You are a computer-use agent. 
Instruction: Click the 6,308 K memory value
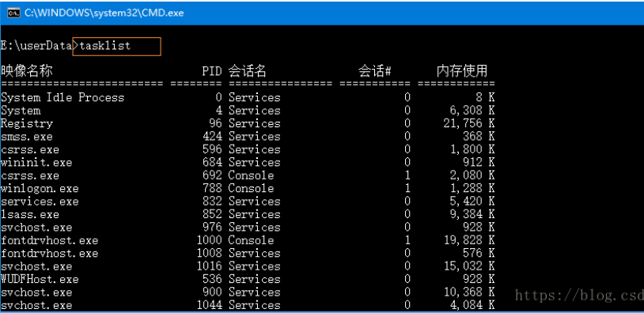(x=472, y=111)
